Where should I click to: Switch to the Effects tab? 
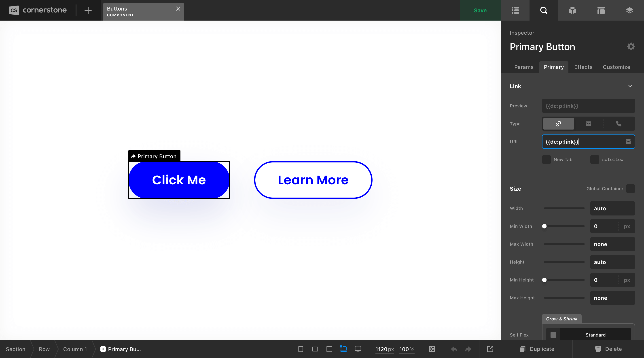point(583,67)
